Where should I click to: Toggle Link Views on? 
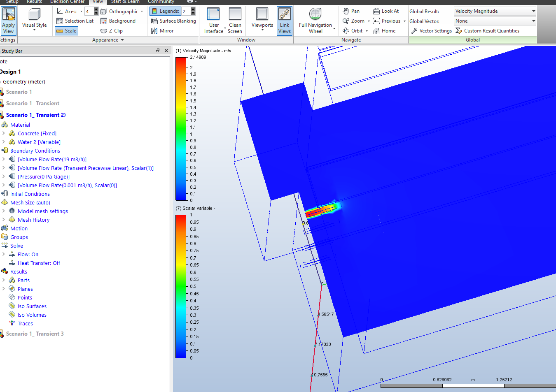[x=285, y=21]
